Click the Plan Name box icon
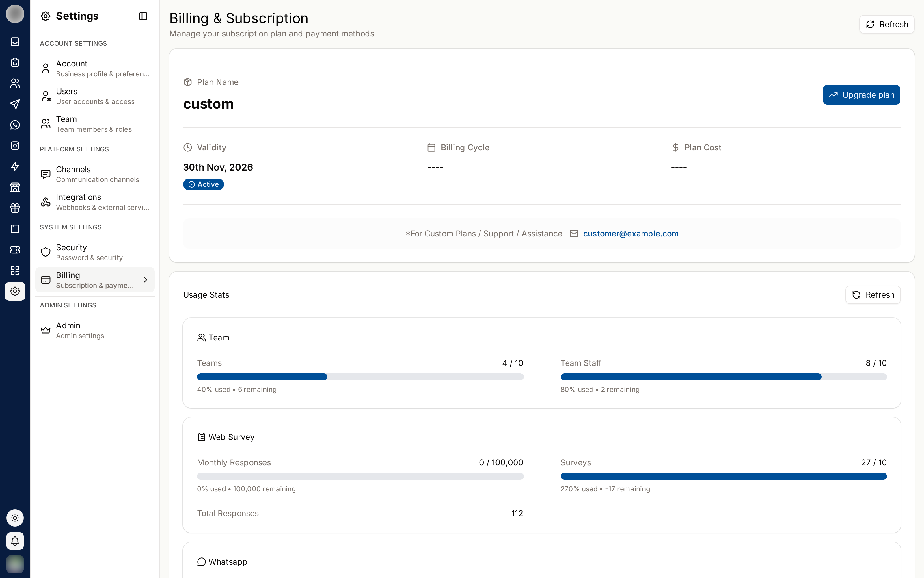Screen dimensions: 924x578 pyautogui.click(x=187, y=82)
